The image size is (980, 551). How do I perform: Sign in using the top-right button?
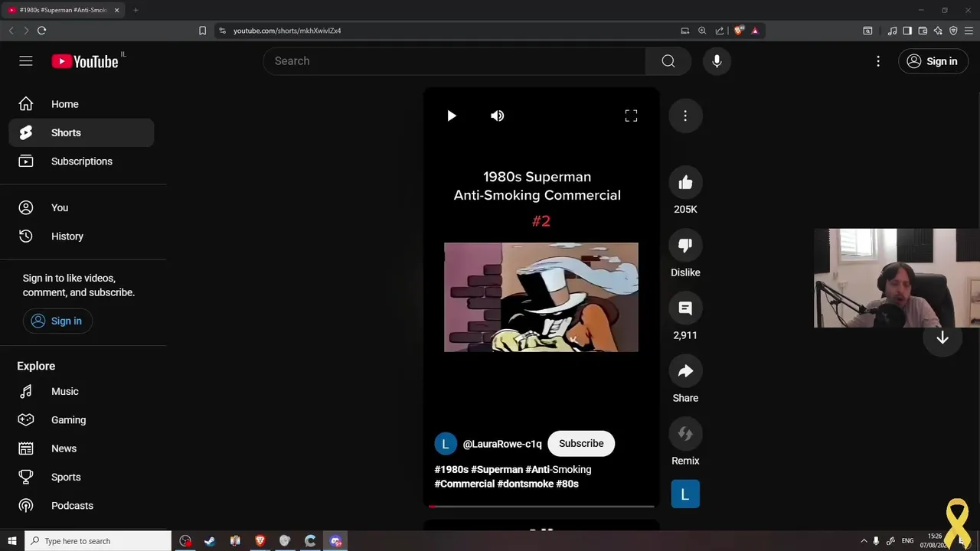click(933, 61)
